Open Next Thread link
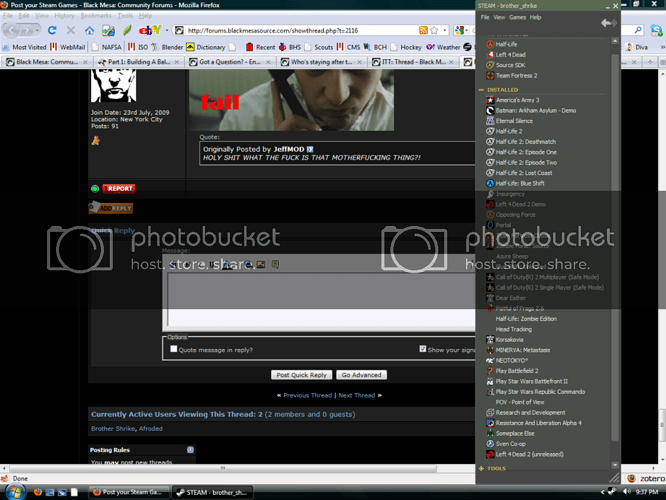Image resolution: width=666 pixels, height=500 pixels. tap(357, 395)
